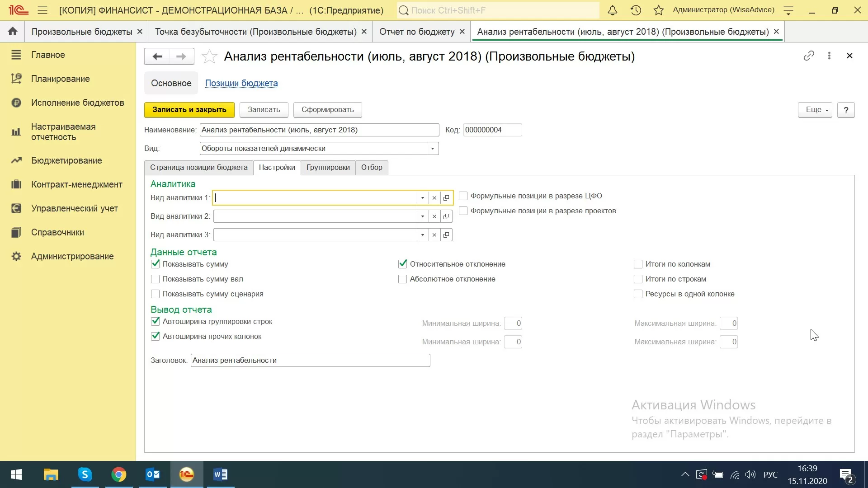The image size is (868, 488).
Task: Open the notifications bell icon
Action: (x=612, y=10)
